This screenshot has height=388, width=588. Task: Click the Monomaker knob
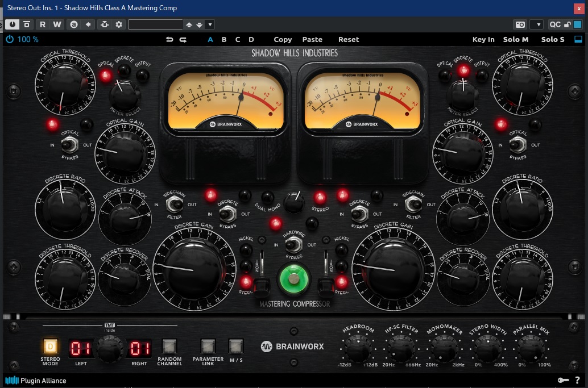coord(444,349)
